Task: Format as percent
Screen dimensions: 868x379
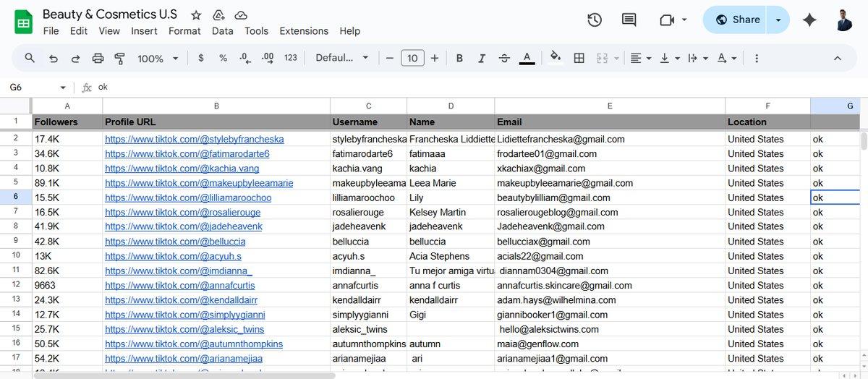Action: pos(223,58)
